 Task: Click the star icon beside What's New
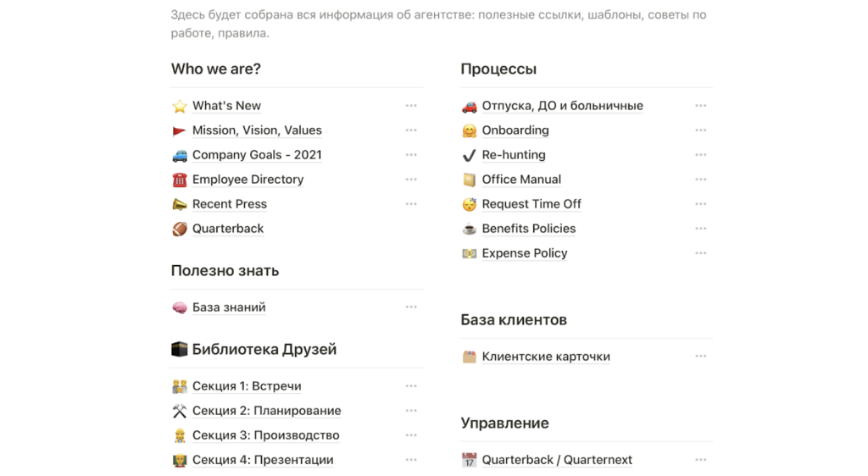point(180,106)
